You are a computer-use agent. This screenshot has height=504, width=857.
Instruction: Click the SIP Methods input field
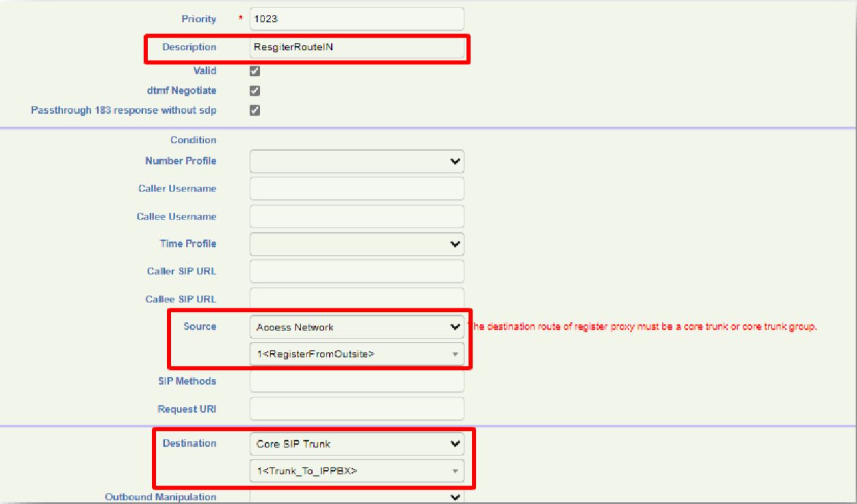356,381
